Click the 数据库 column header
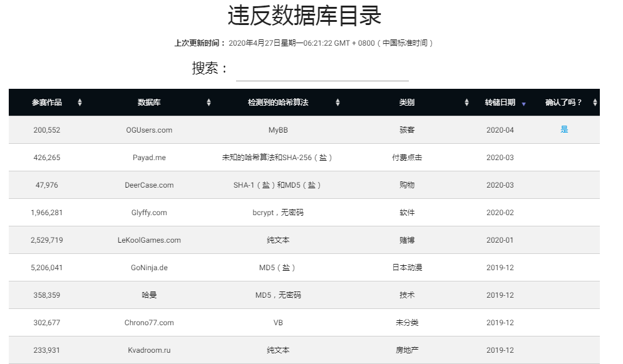The width and height of the screenshot is (623, 364). point(149,103)
